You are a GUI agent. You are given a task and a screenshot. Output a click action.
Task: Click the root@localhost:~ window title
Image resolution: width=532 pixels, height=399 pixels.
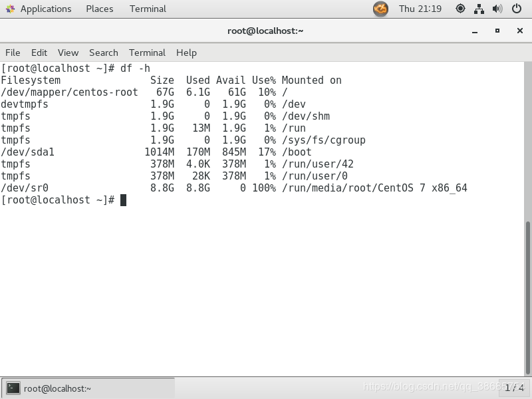tap(265, 31)
